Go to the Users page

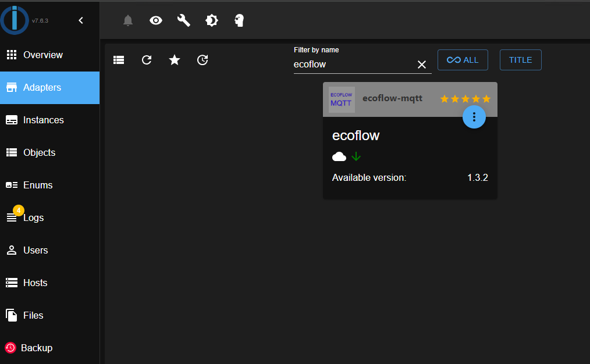tap(49, 250)
